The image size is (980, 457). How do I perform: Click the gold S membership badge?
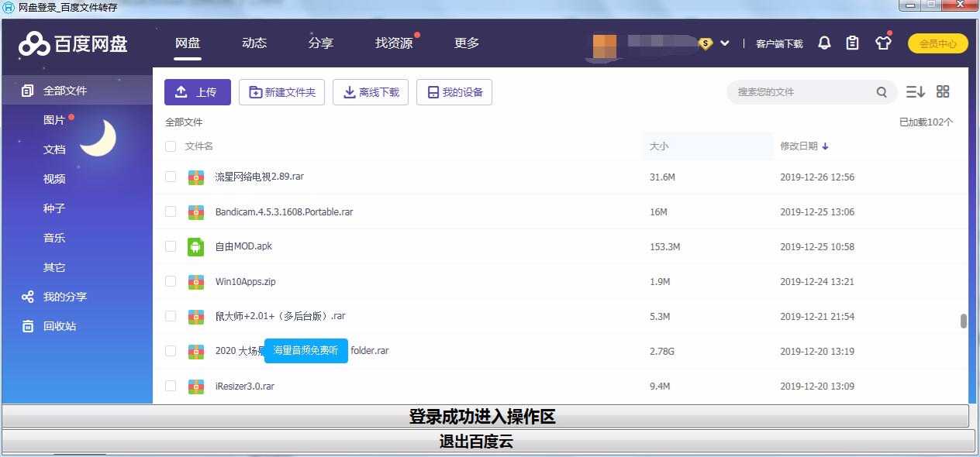[706, 43]
